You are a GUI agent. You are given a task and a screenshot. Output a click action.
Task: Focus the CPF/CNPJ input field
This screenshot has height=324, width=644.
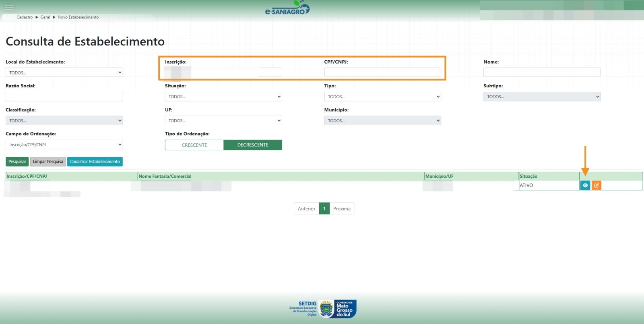(382, 72)
